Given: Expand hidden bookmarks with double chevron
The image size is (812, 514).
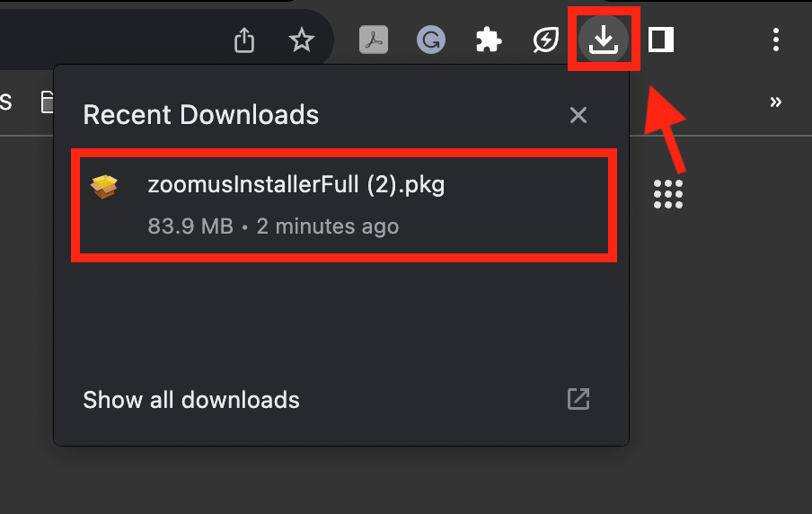Looking at the screenshot, I should 775,102.
